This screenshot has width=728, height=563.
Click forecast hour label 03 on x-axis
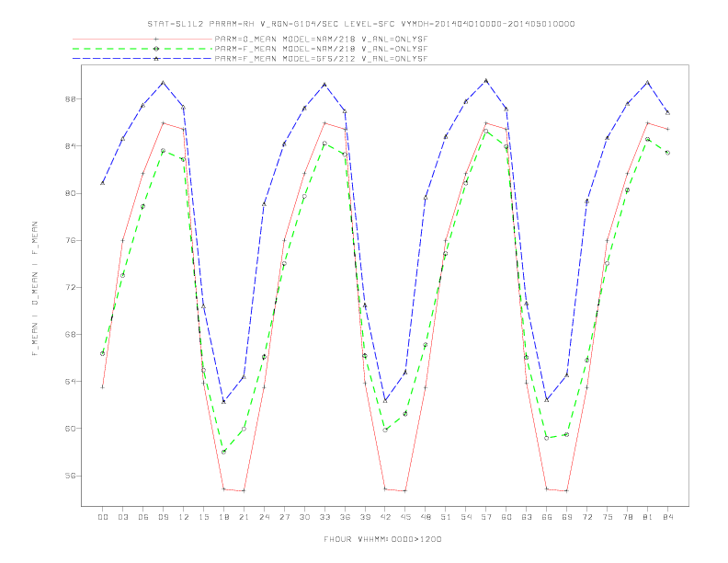tap(122, 517)
